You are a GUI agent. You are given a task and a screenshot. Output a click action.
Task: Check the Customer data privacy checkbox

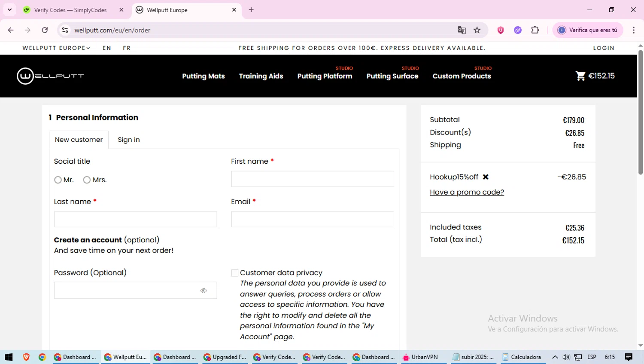click(x=235, y=273)
